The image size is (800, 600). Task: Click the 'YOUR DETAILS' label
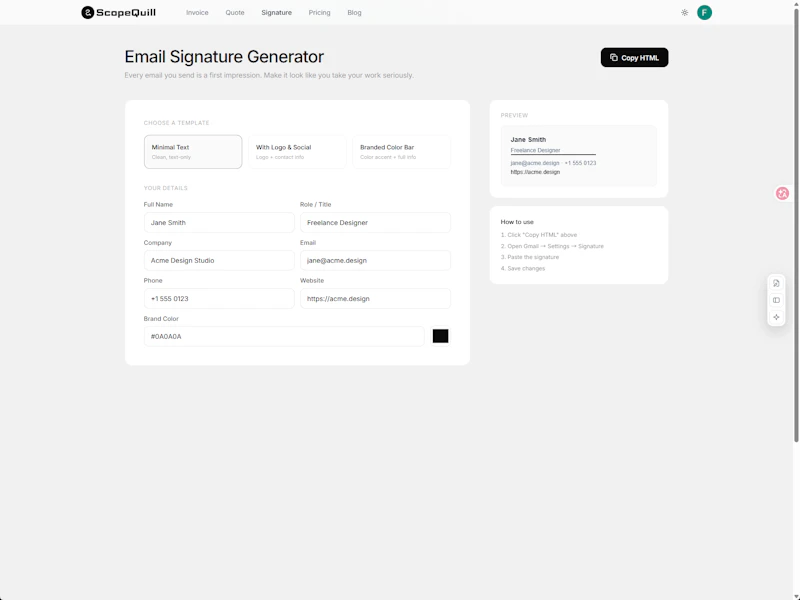166,188
